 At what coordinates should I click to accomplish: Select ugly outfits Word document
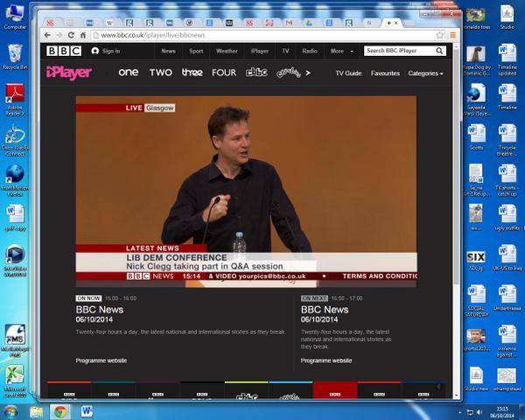point(507,218)
